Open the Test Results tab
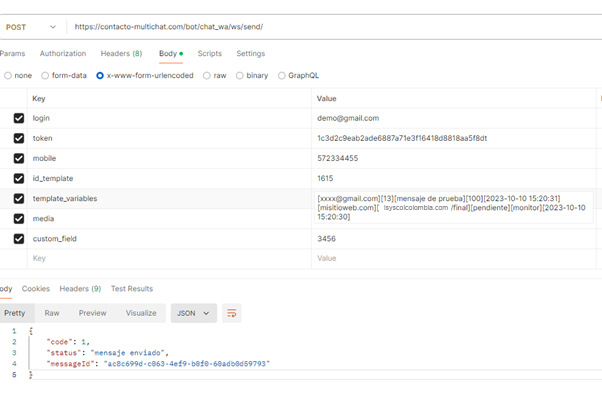Screen dimensions: 602x407 (x=132, y=289)
